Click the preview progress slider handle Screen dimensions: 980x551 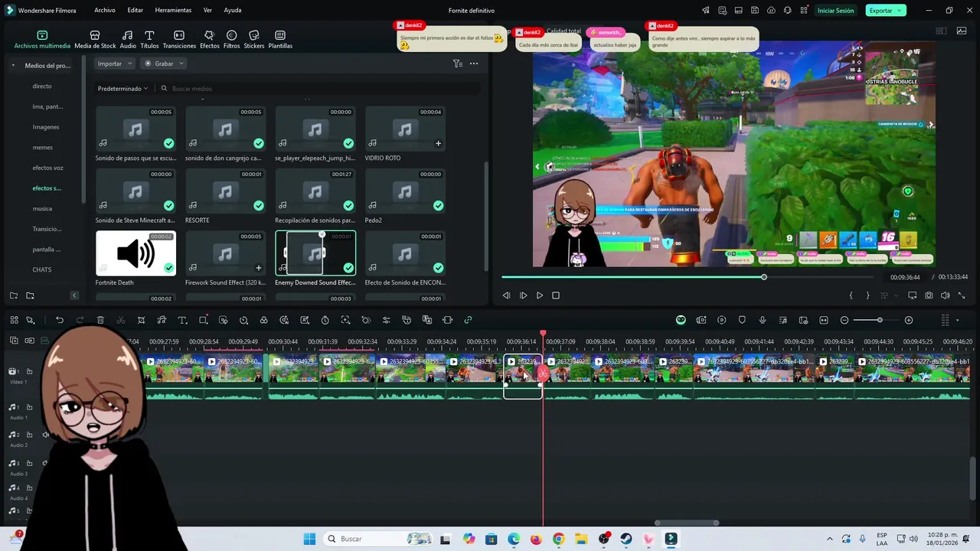(x=764, y=277)
